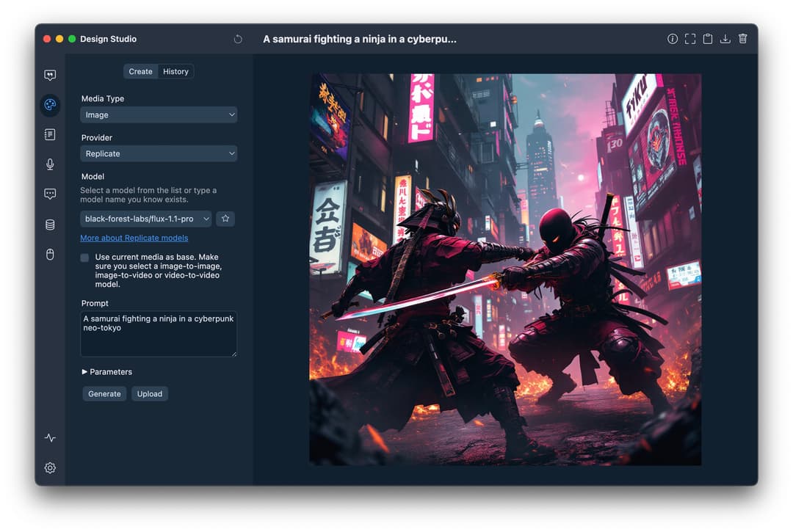Favorite the model with the star icon
Viewport: 793px width, 532px height.
[225, 219]
